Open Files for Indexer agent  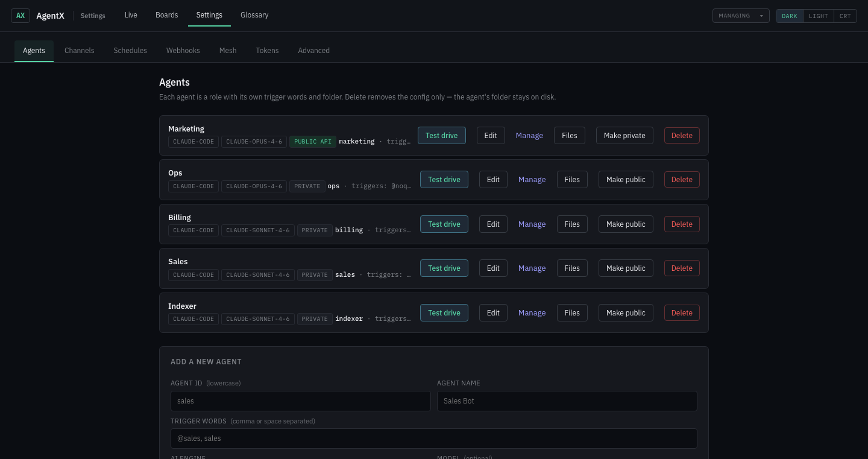pos(572,313)
